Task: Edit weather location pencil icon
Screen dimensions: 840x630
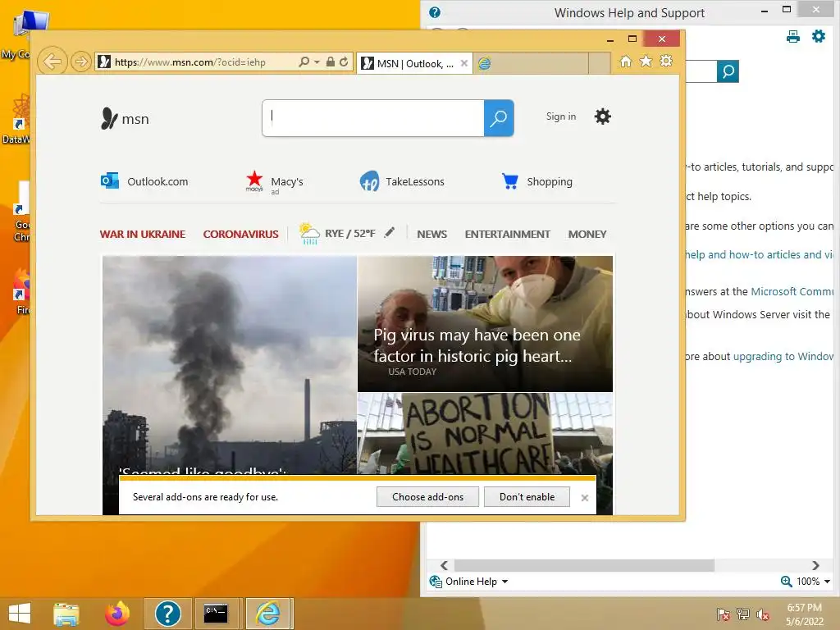Action: 390,232
